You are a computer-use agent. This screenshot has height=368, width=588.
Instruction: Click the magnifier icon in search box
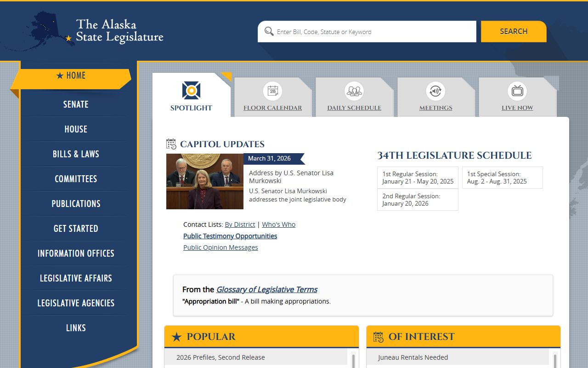tap(269, 32)
